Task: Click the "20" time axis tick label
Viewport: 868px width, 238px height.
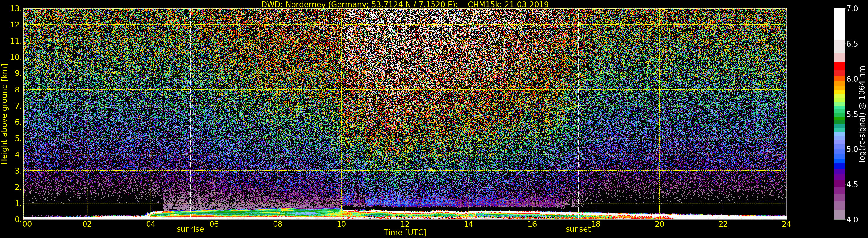Action: click(659, 224)
